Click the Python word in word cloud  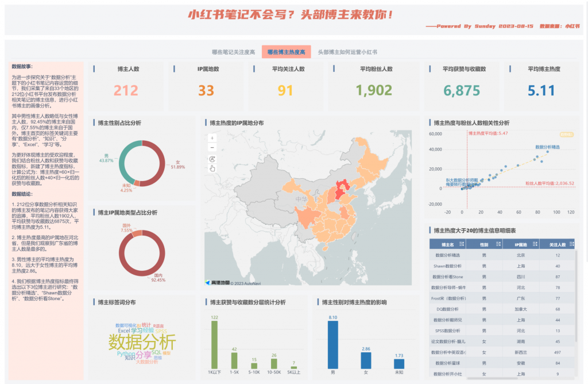coord(126,354)
